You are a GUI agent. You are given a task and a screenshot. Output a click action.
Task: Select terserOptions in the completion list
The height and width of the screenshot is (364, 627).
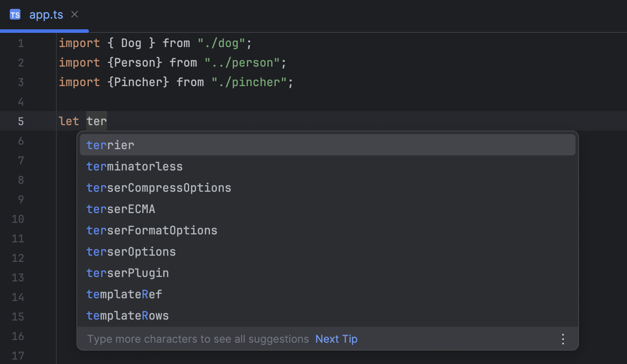pyautogui.click(x=131, y=251)
